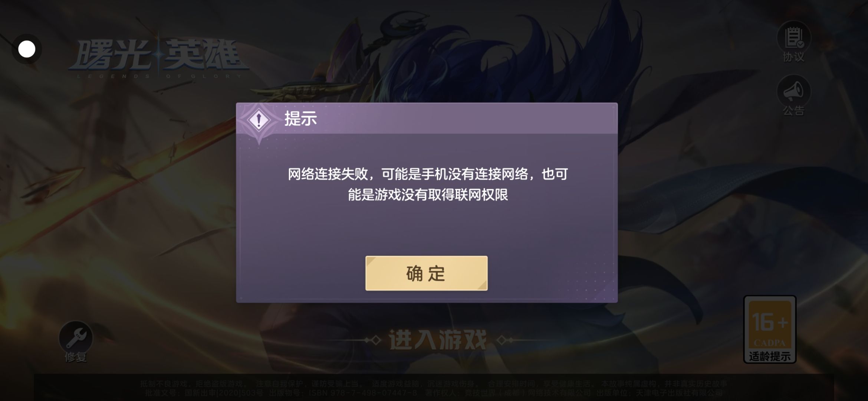Screen dimensions: 868x401
Task: Click the 批准文号 approval number footer line
Action: [x=434, y=392]
